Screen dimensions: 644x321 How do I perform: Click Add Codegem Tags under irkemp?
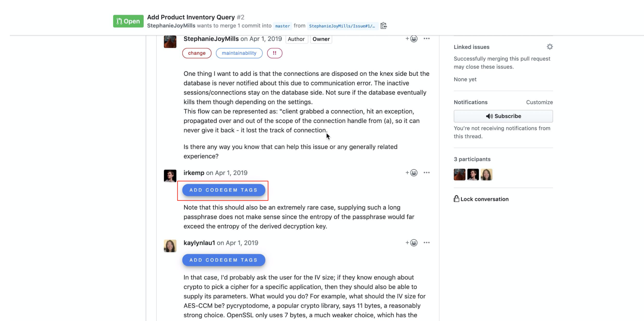[223, 190]
